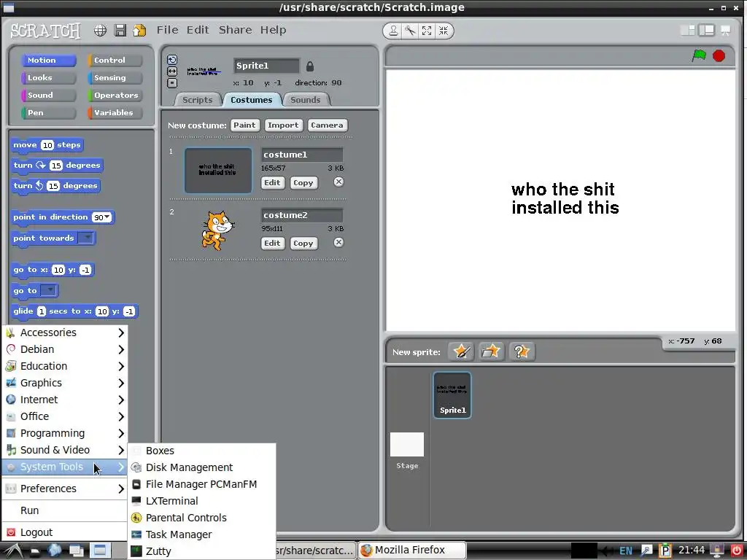Launch LXTerminal from System Tools
The height and width of the screenshot is (560, 747).
[x=202, y=501]
